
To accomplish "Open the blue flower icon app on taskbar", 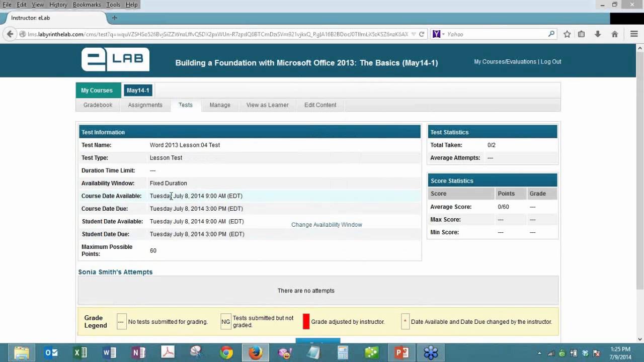I will [431, 352].
